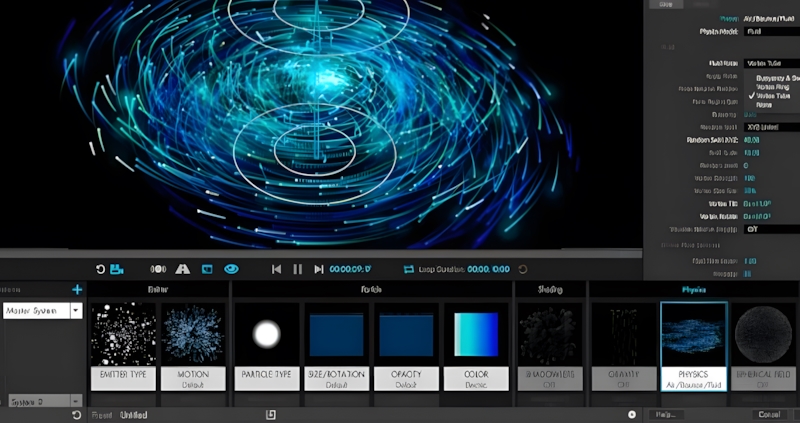Open the Physics Model dropdown
800x423 pixels.
click(770, 32)
